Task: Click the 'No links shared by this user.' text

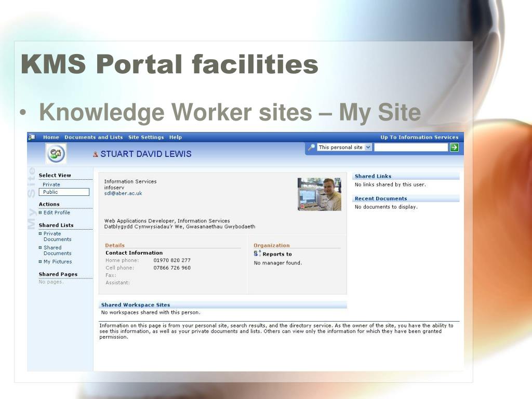Action: pos(390,184)
